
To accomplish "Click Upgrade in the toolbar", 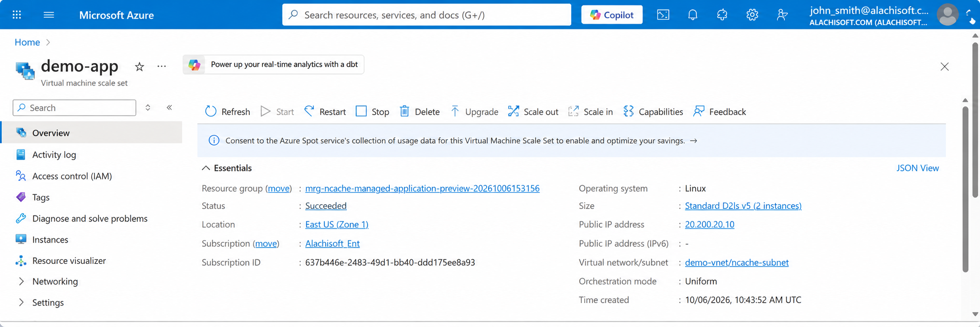I will coord(474,111).
